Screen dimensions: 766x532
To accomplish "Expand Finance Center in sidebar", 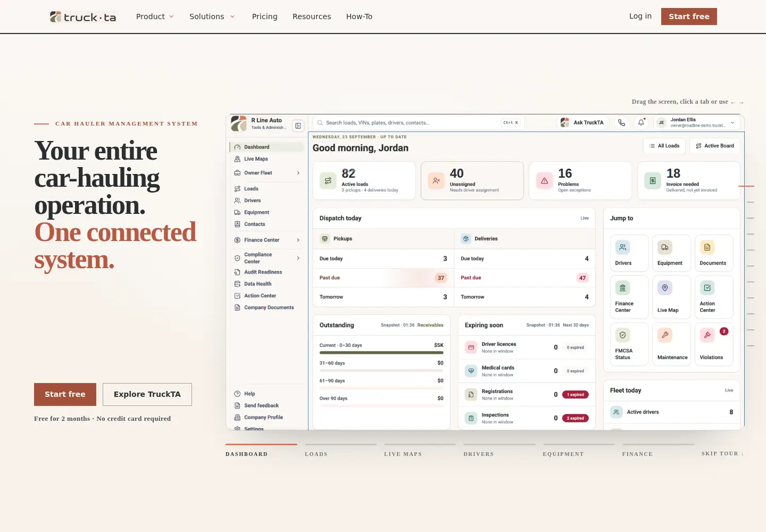I will click(267, 240).
